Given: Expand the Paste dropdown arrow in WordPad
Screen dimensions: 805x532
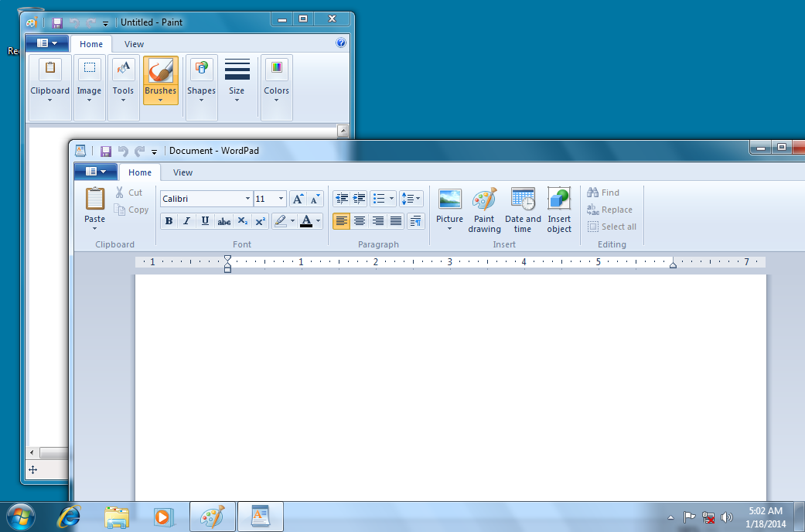Looking at the screenshot, I should coord(94,229).
